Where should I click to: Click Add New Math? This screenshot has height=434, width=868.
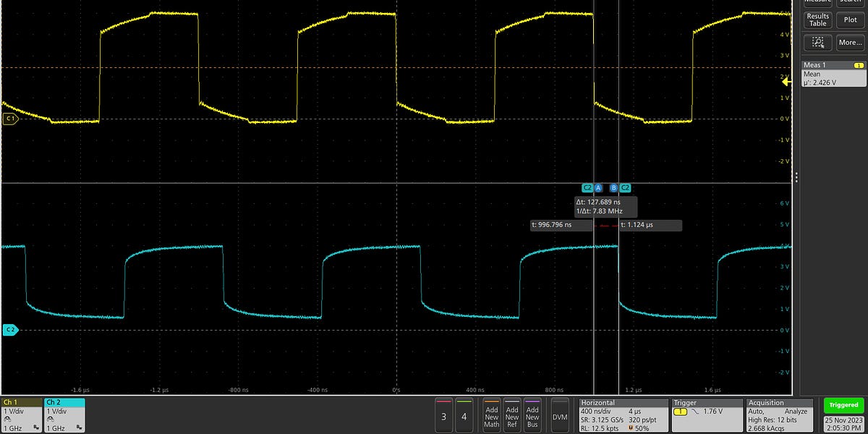(492, 416)
